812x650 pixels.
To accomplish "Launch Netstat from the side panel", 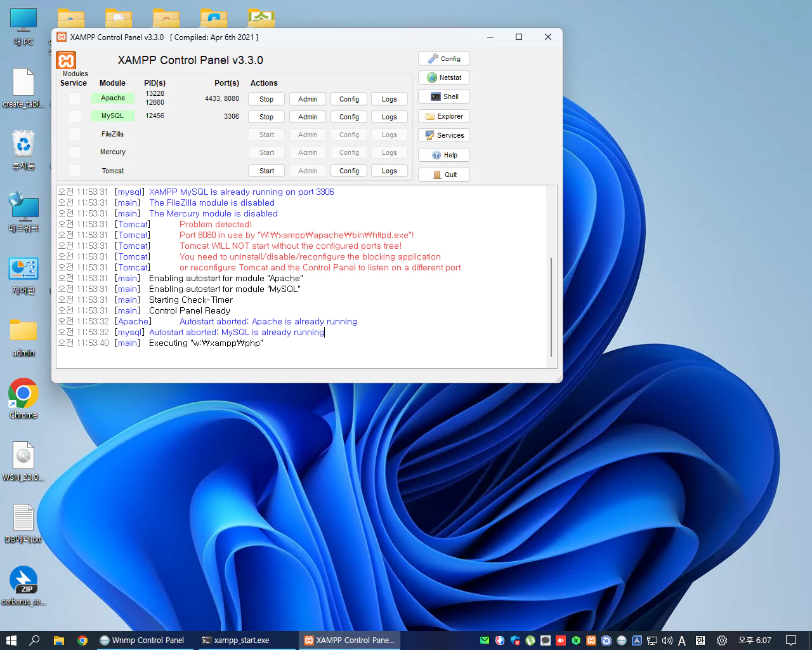I will pyautogui.click(x=444, y=77).
